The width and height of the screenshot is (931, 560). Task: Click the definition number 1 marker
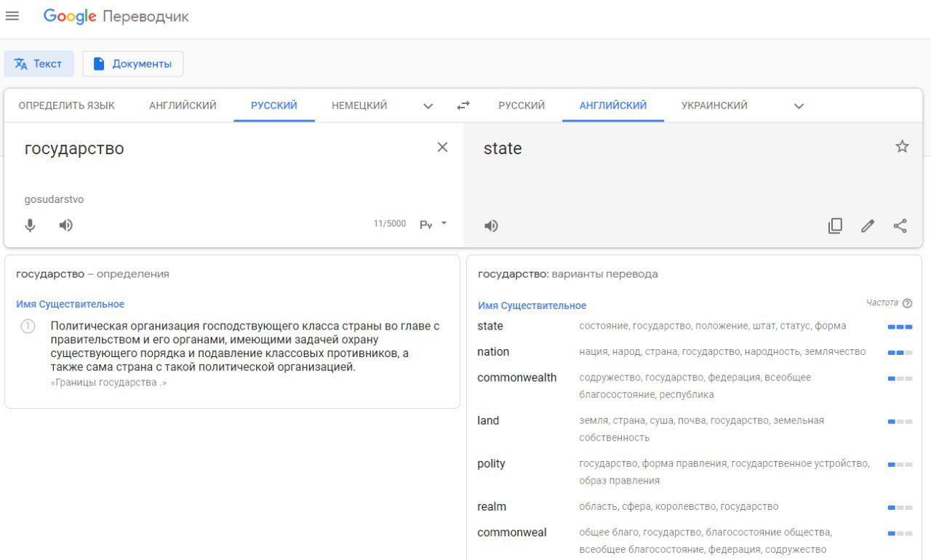pos(28,327)
